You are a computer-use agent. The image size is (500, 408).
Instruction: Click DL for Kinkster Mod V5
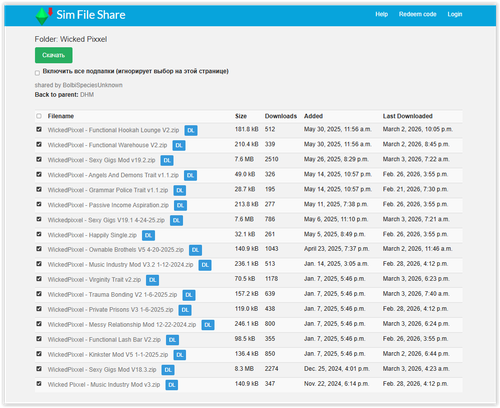[x=180, y=355]
